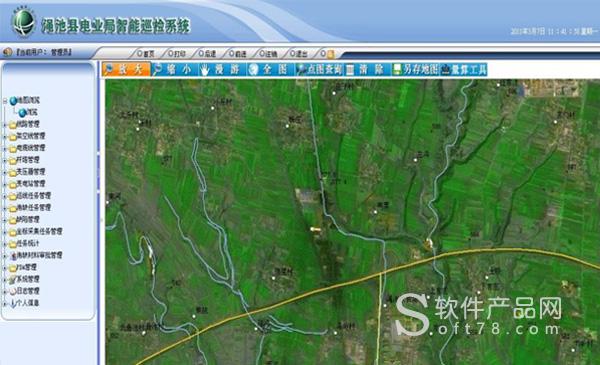Screen dimensions: 600x365
Task: Click the 个人信息 person icon
Action: [x=13, y=303]
